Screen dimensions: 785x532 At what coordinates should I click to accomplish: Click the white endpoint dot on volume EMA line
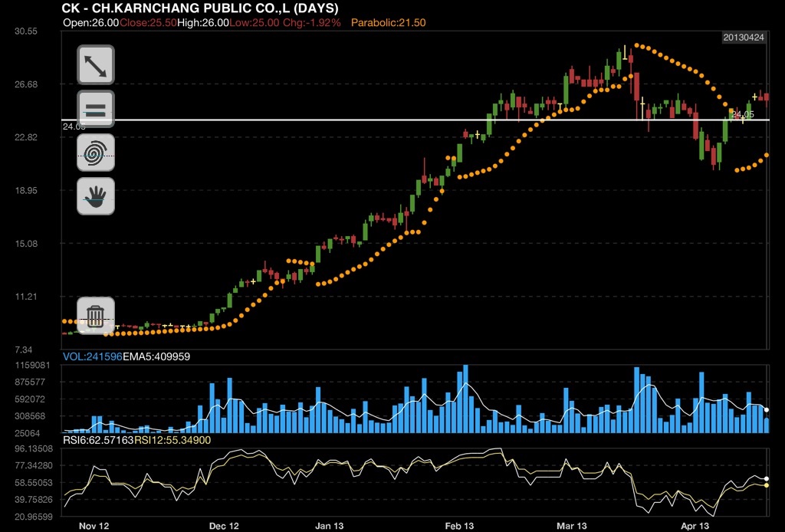[x=766, y=410]
